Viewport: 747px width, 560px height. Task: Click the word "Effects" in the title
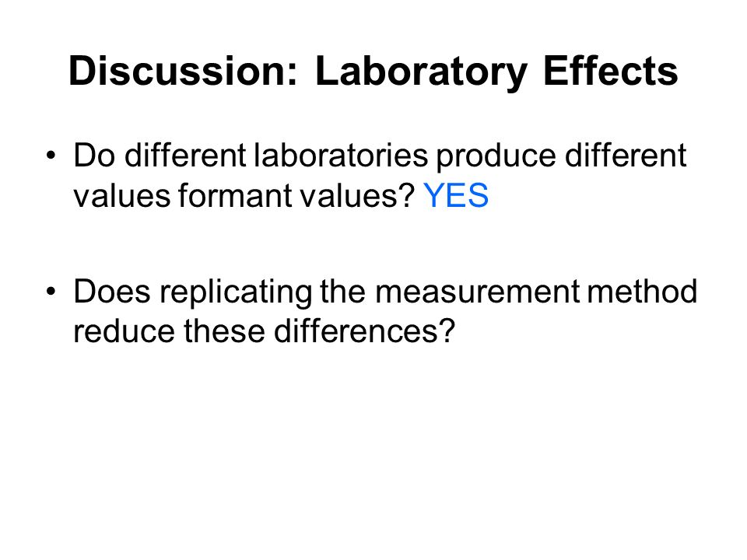click(x=611, y=71)
